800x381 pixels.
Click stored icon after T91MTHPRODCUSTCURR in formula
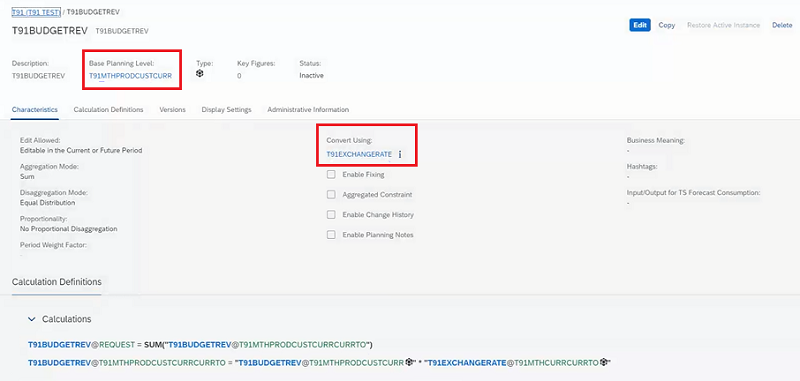coord(409,363)
